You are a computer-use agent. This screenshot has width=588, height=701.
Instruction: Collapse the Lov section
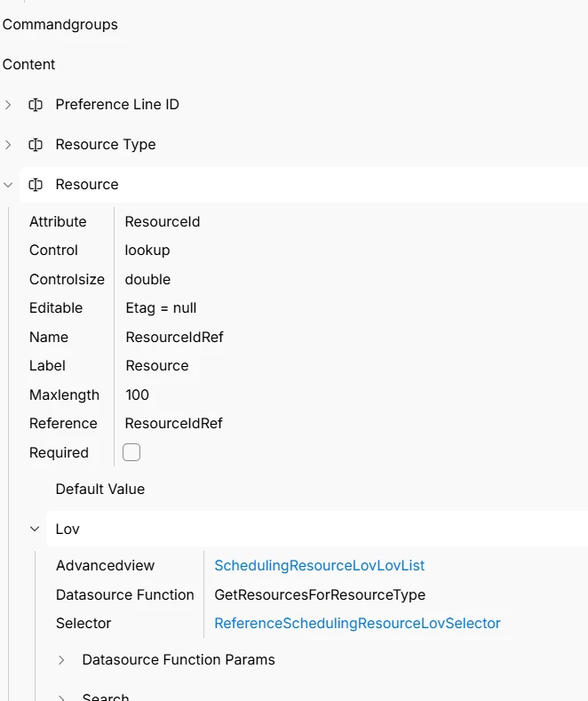(x=35, y=529)
